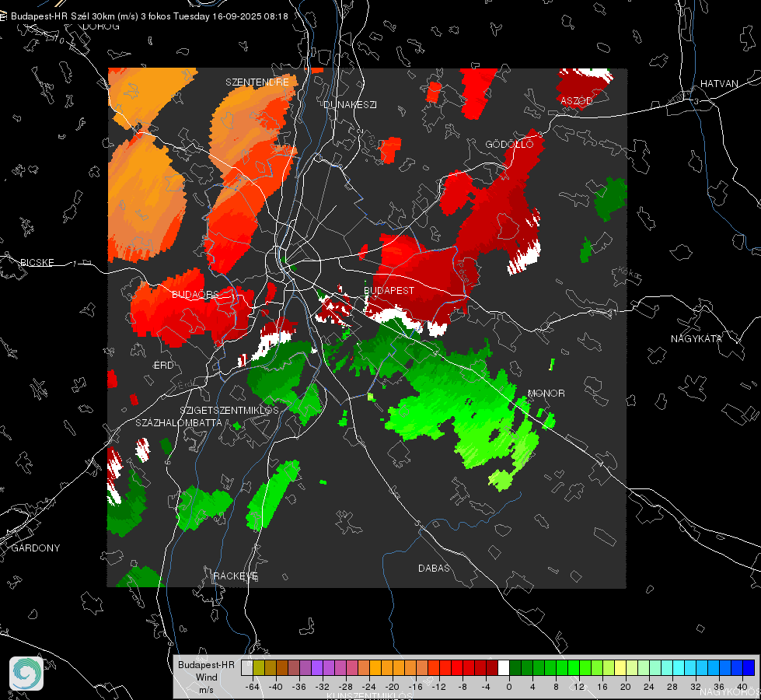Click the leftmost light gray legend swatch
Image resolution: width=761 pixels, height=700 pixels.
(247, 667)
